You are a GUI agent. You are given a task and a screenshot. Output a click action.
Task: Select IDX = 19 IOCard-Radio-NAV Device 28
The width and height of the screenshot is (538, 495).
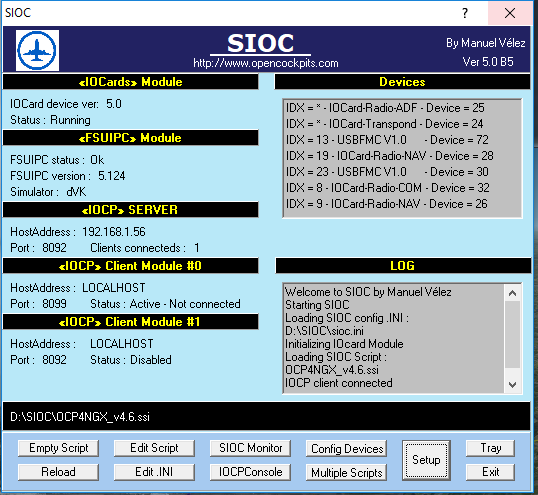click(x=390, y=156)
